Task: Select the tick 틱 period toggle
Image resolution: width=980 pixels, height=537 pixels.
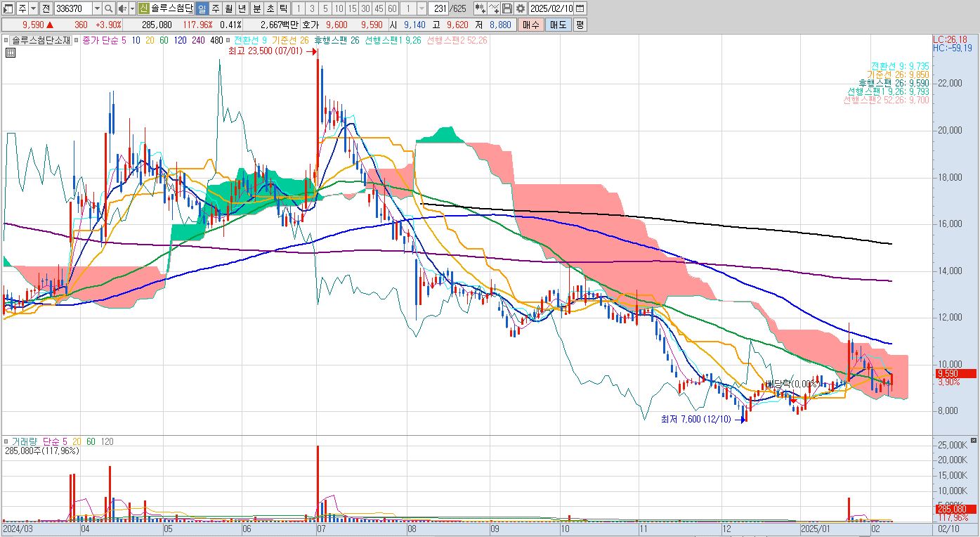Action: 283,8
